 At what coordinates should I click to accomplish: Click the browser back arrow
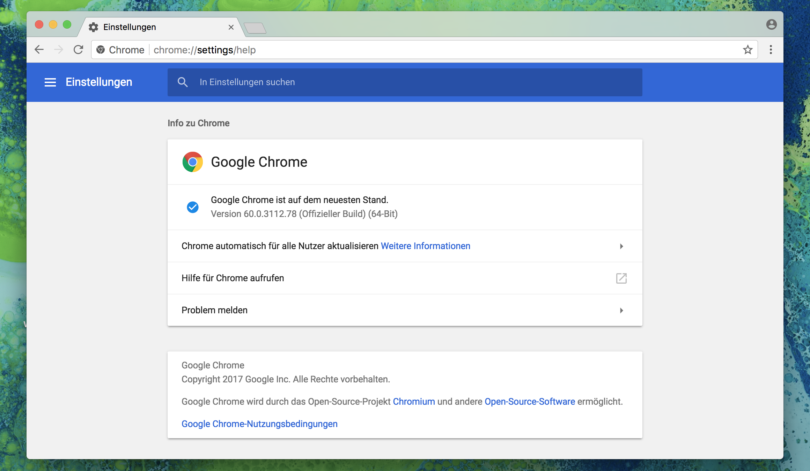[39, 49]
